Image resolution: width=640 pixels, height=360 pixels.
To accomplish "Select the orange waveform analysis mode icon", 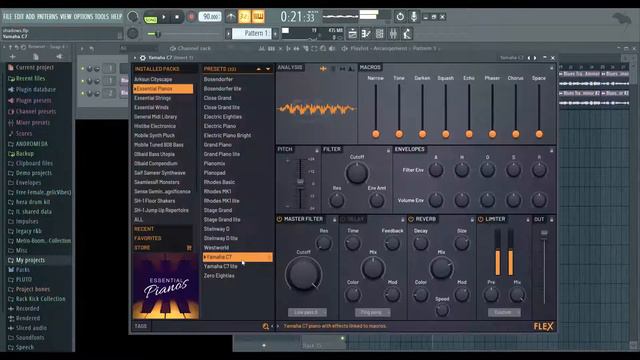I will point(323,69).
